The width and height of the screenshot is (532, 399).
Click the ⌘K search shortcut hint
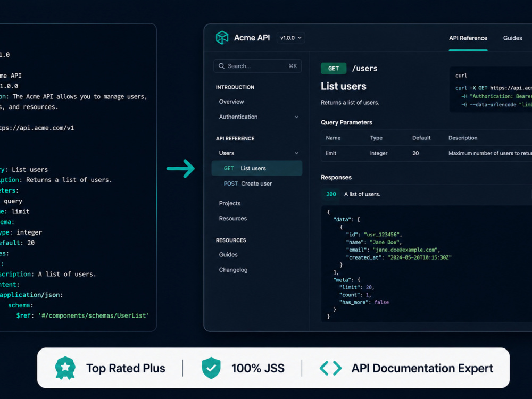293,66
